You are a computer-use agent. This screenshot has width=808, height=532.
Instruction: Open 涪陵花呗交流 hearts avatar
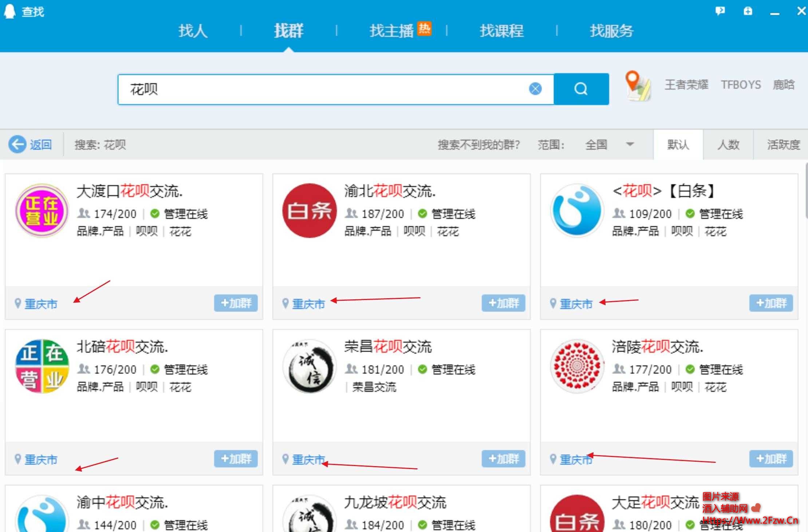pos(577,366)
